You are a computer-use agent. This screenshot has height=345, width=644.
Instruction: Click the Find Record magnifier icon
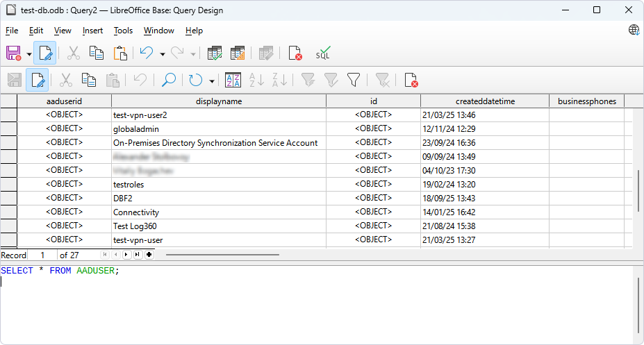tap(168, 81)
